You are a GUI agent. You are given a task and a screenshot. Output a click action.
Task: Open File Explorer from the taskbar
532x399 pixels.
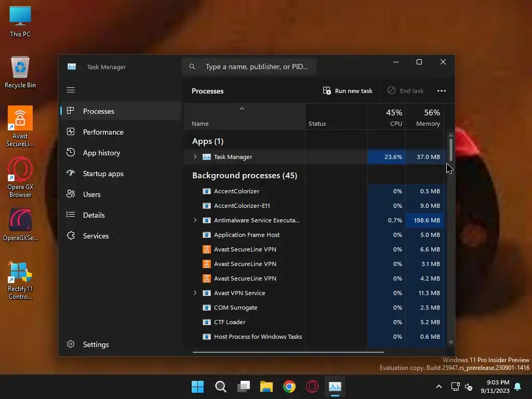(267, 387)
